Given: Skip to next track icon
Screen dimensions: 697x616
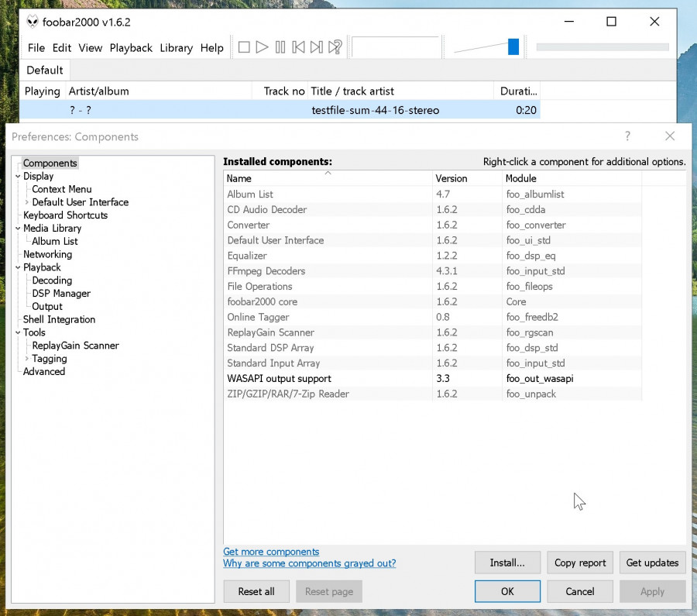Looking at the screenshot, I should (316, 47).
